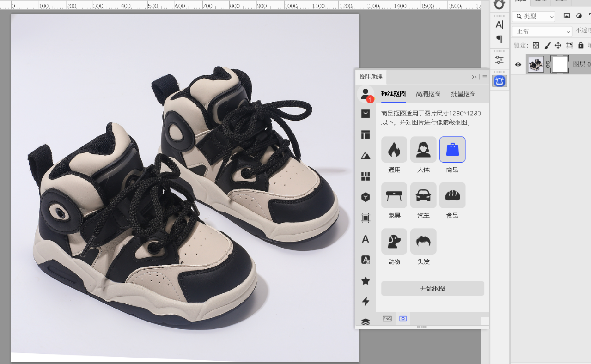Select the shoe layer thumbnail of 图层 0
This screenshot has width=591, height=364.
pyautogui.click(x=536, y=65)
